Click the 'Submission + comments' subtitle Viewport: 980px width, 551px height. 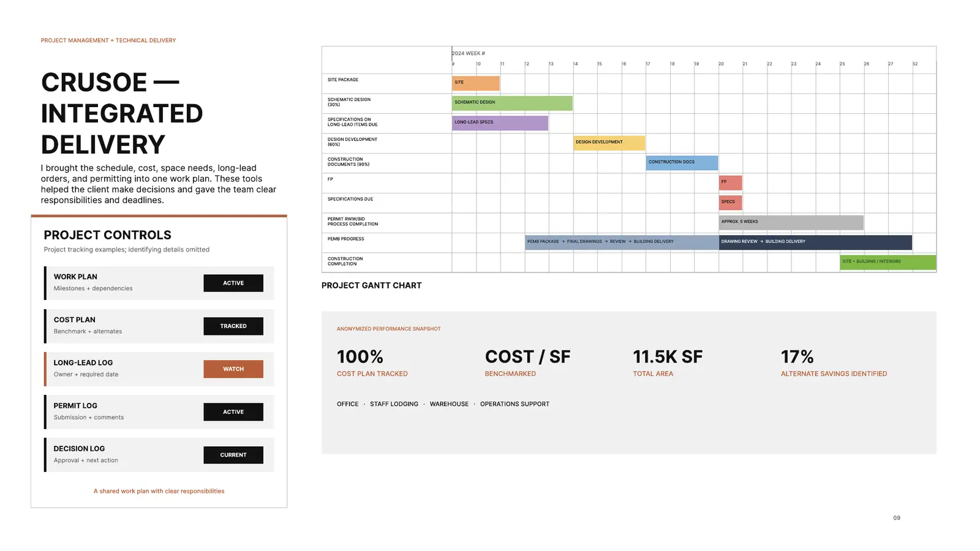click(x=88, y=418)
